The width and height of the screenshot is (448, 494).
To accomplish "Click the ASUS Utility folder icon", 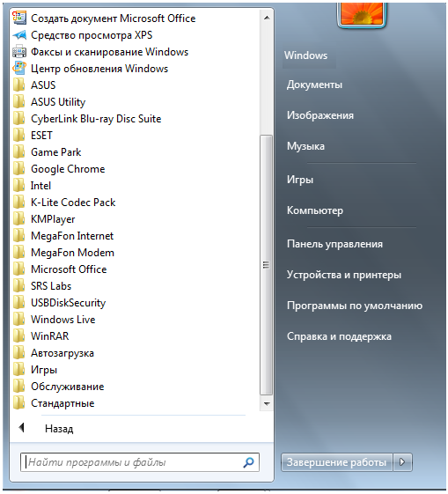I will (x=19, y=102).
